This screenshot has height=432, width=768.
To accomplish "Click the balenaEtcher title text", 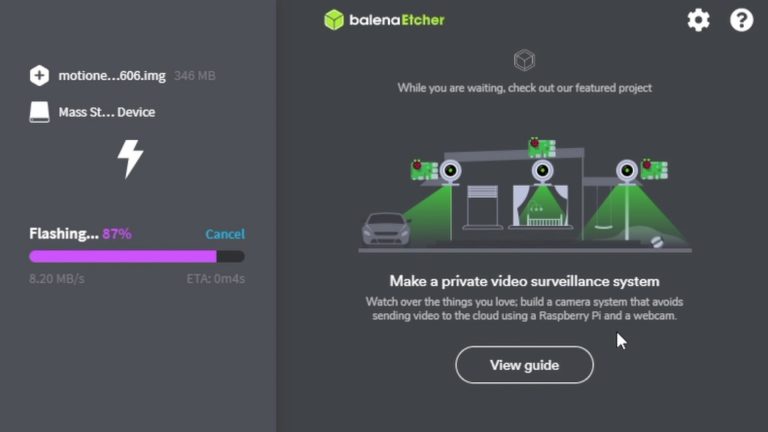I will click(x=397, y=20).
